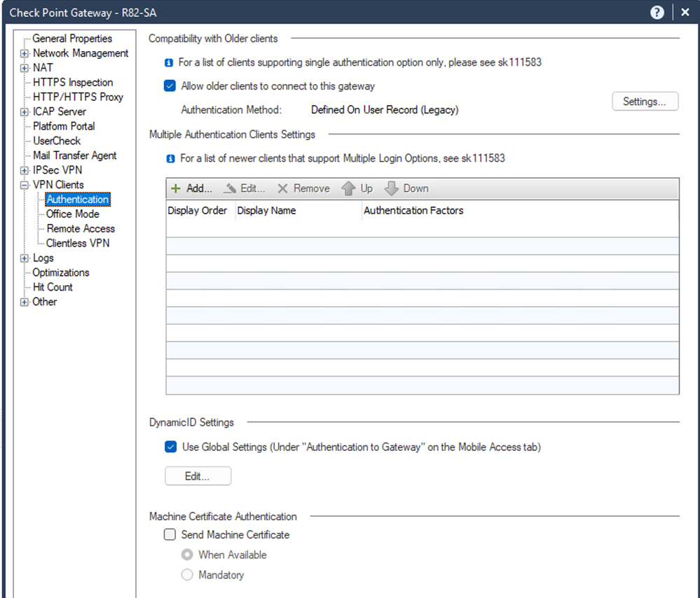
Task: Expand the Other tree node
Action: pyautogui.click(x=24, y=302)
